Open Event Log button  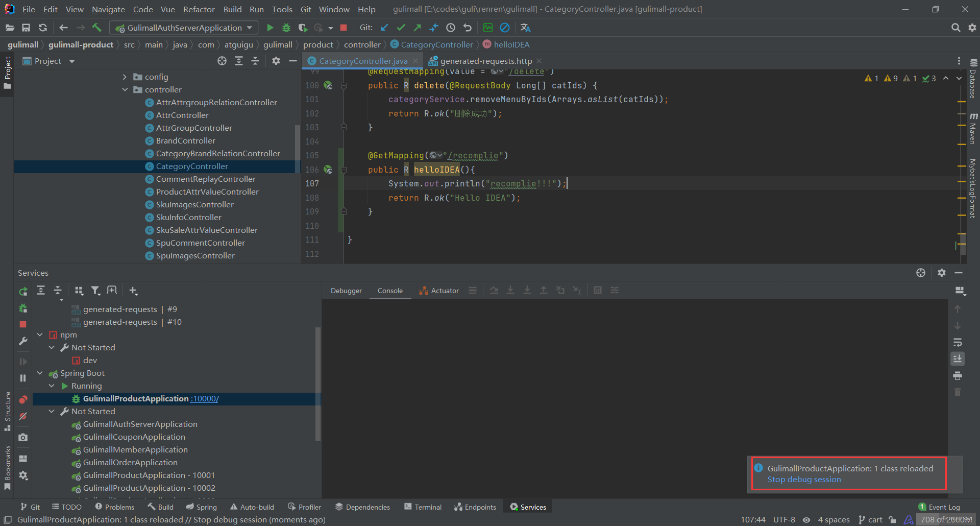click(x=939, y=507)
